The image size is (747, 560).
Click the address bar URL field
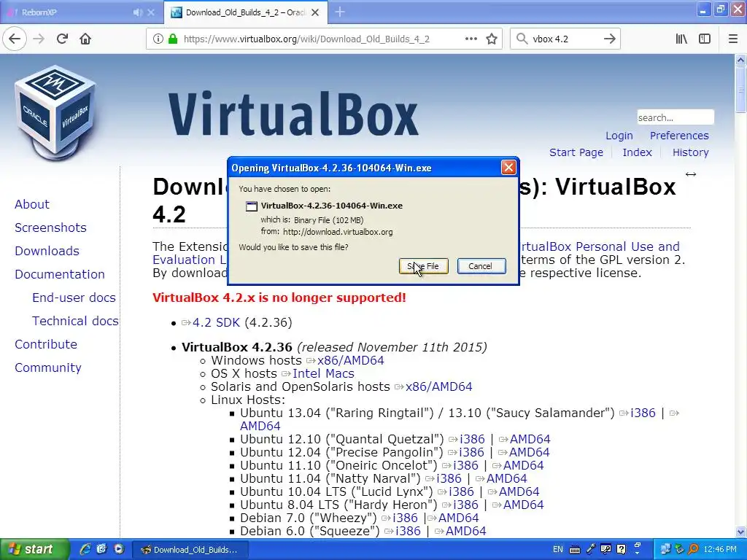324,39
